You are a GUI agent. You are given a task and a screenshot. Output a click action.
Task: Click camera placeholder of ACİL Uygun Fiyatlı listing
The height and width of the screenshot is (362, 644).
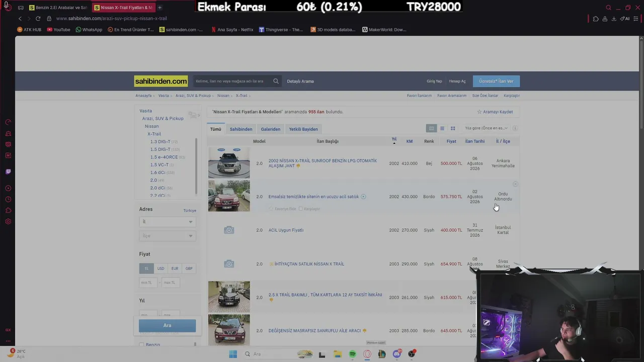(229, 230)
